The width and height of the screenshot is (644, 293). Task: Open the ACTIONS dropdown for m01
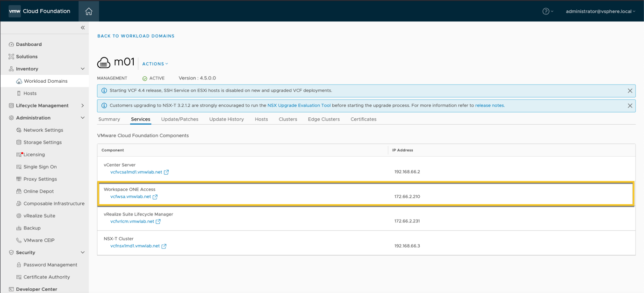coord(155,64)
